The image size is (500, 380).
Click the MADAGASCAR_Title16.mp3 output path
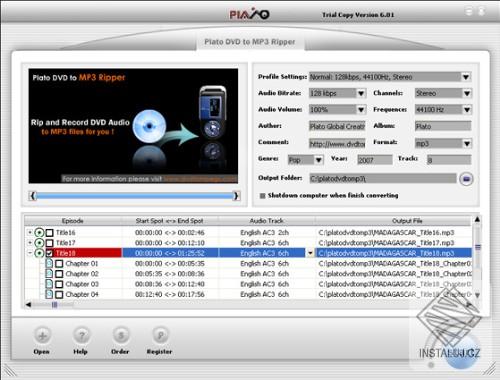(386, 232)
